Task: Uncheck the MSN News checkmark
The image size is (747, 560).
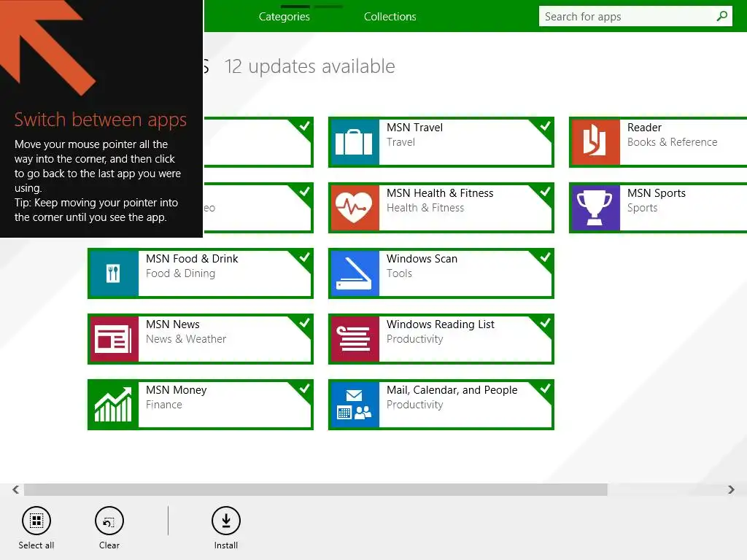Action: 304,323
